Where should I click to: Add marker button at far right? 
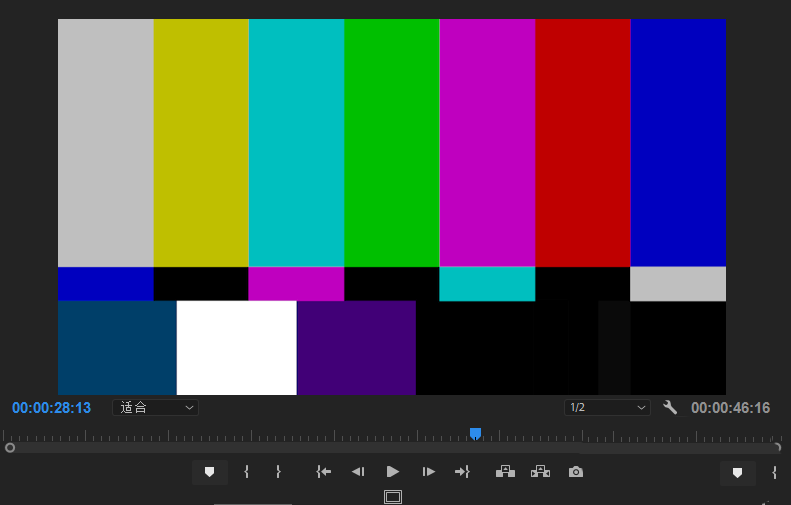click(737, 473)
